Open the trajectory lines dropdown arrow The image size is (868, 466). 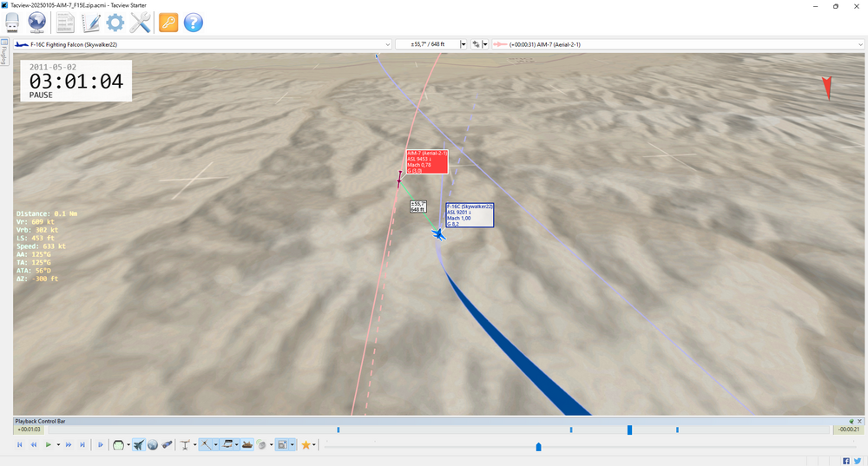click(x=216, y=444)
